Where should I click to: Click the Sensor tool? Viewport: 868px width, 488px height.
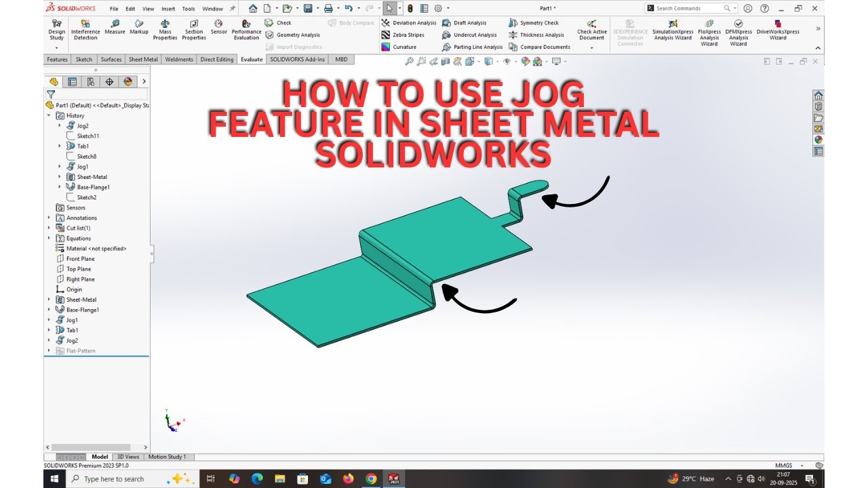218,28
